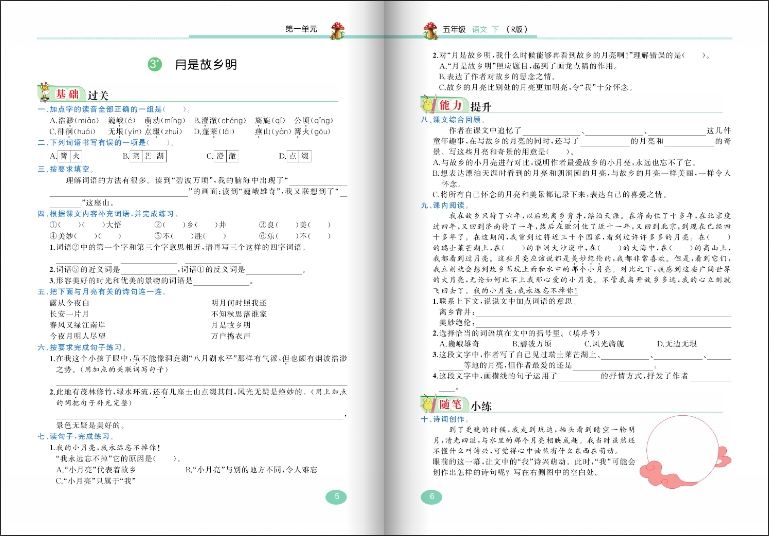769x536 pixels.
Task: Click the answer line after "美妙绝伦:"
Action: pos(603,323)
